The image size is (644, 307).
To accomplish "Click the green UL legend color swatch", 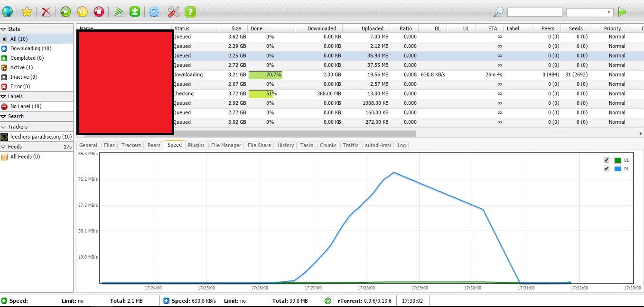I will (617, 160).
